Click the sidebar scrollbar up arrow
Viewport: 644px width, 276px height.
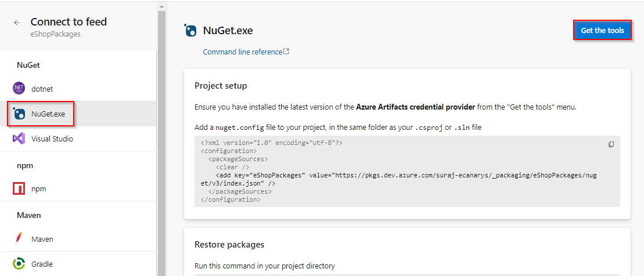pyautogui.click(x=161, y=7)
